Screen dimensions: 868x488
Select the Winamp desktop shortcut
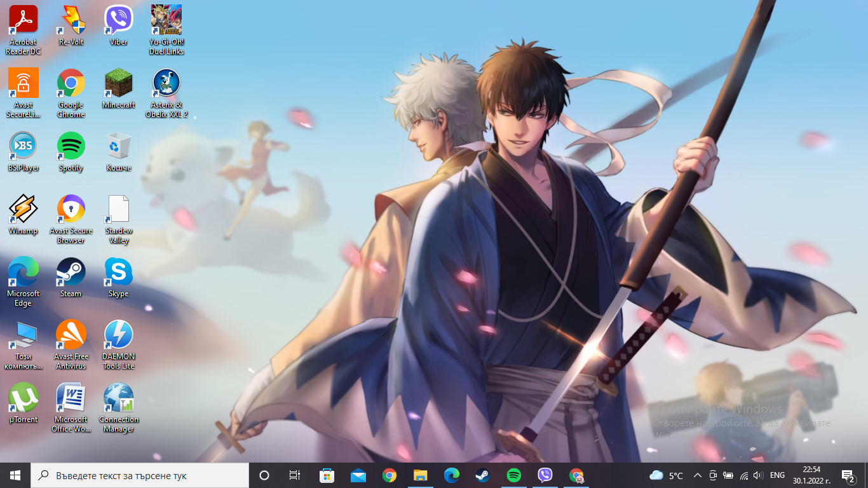point(24,214)
